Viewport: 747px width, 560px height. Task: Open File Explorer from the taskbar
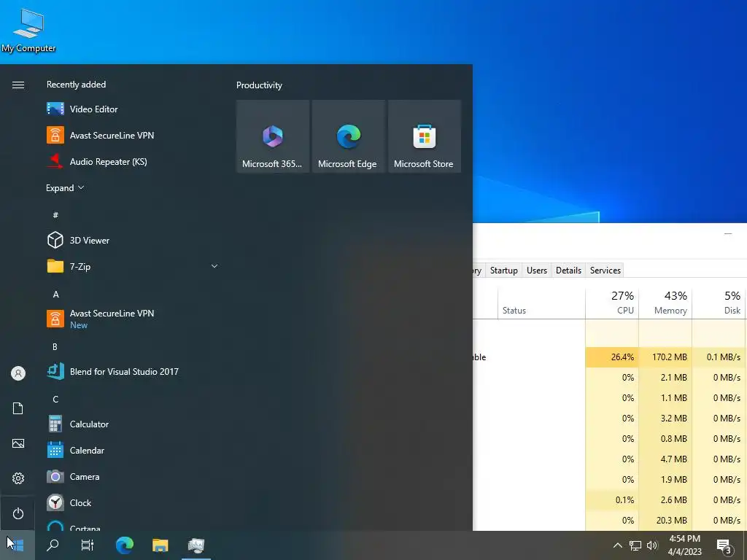tap(160, 545)
